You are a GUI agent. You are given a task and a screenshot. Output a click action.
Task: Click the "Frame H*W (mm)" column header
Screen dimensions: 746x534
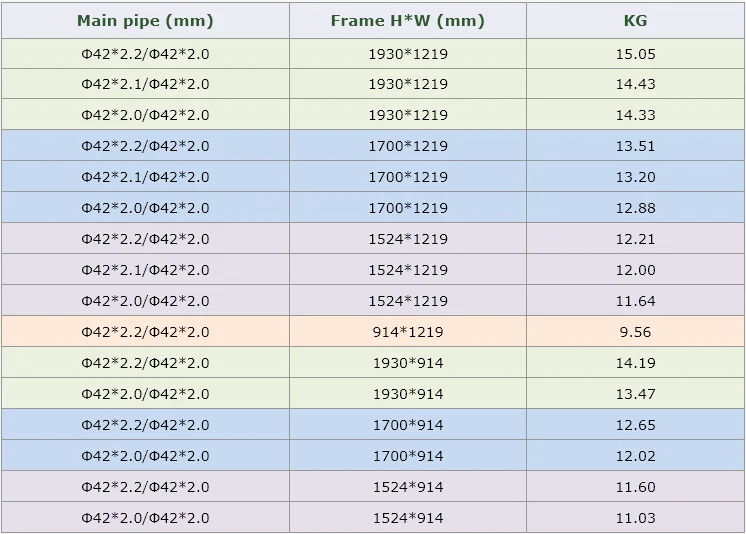407,20
